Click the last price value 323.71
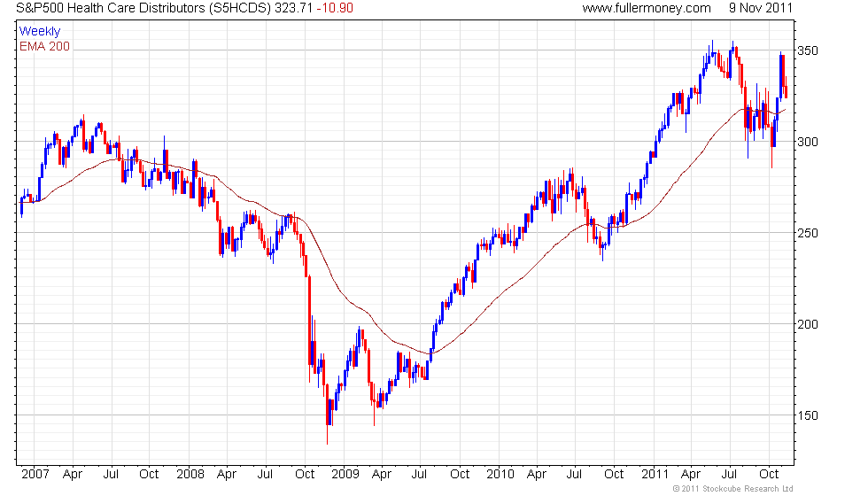This screenshot has height=496, width=868. [x=294, y=8]
